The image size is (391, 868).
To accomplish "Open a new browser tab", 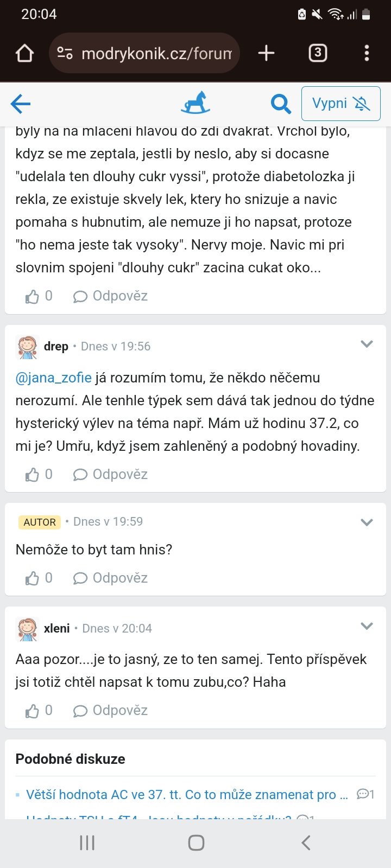I will pos(266,53).
